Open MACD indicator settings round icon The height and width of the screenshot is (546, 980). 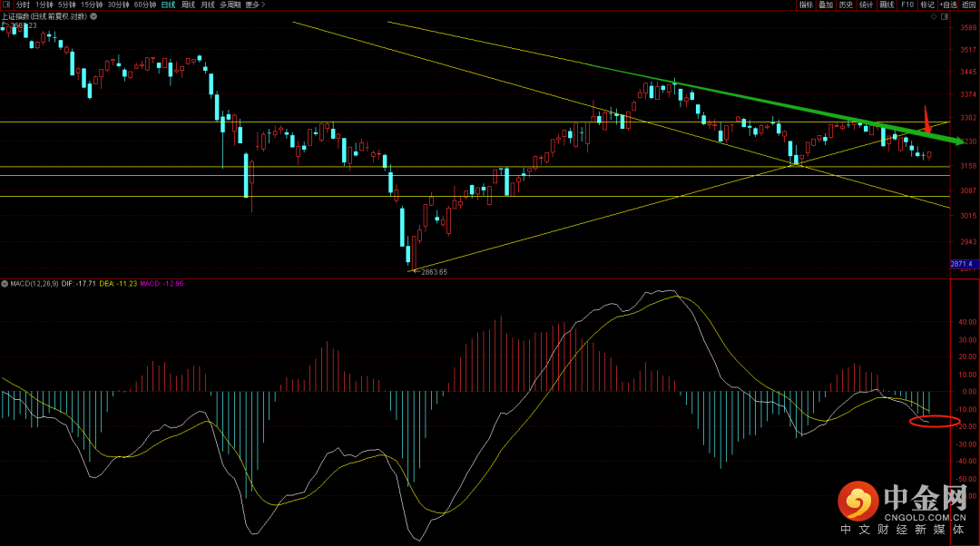coord(5,284)
